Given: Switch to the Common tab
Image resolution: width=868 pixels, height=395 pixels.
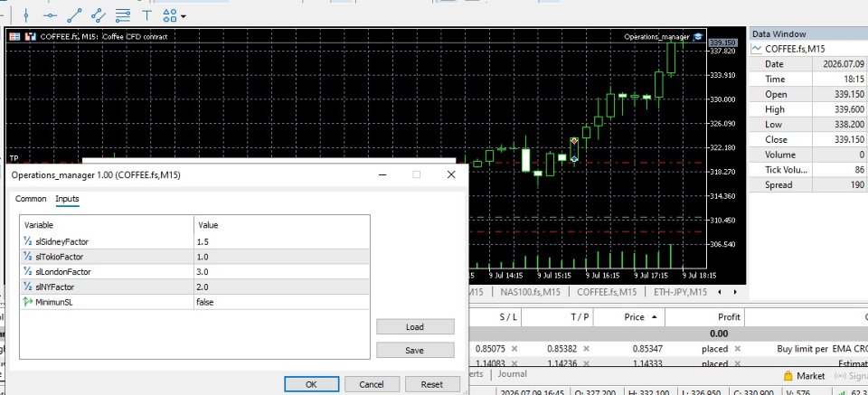Looking at the screenshot, I should [x=31, y=199].
